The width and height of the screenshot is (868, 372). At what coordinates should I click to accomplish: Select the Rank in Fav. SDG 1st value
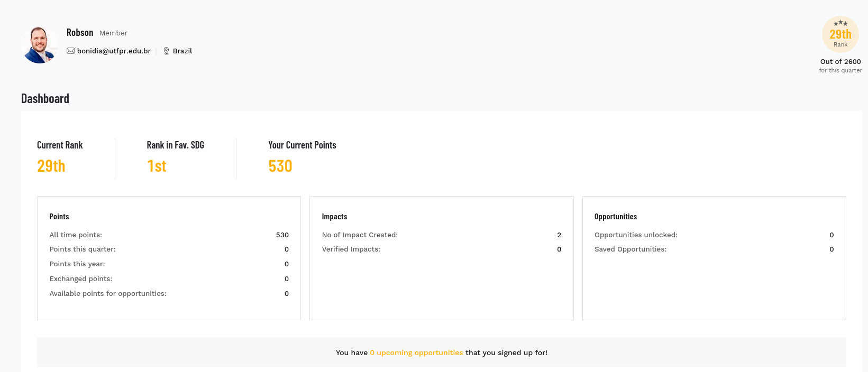click(x=157, y=166)
